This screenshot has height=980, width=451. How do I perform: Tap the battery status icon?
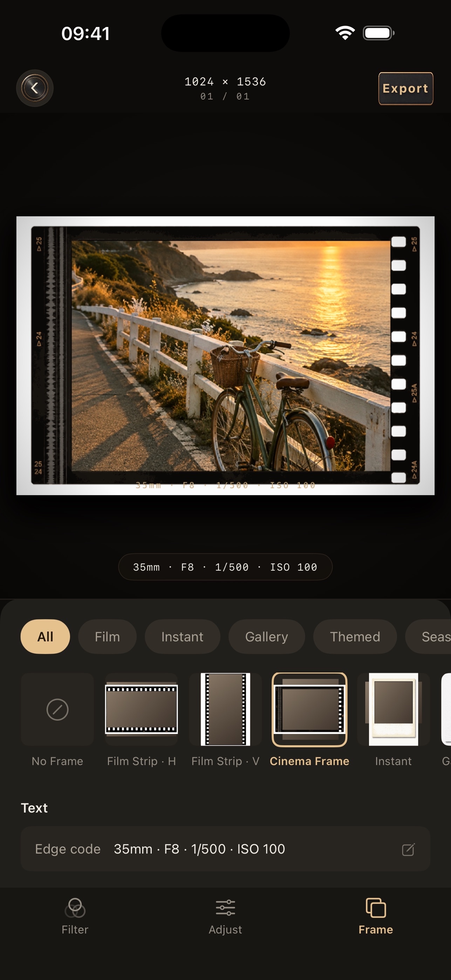379,33
